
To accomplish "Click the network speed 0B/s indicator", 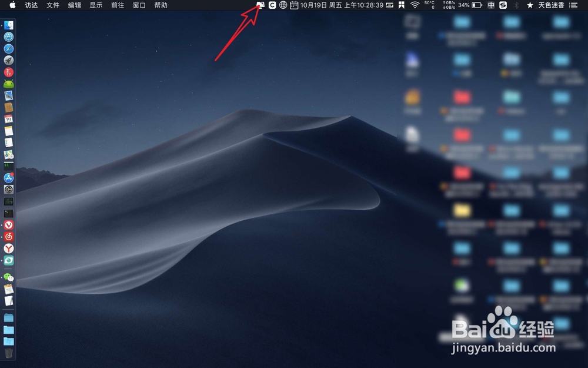I will (449, 5).
